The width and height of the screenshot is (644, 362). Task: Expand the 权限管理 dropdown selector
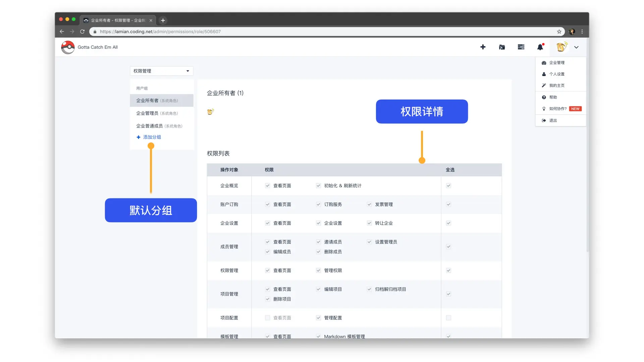tap(161, 71)
